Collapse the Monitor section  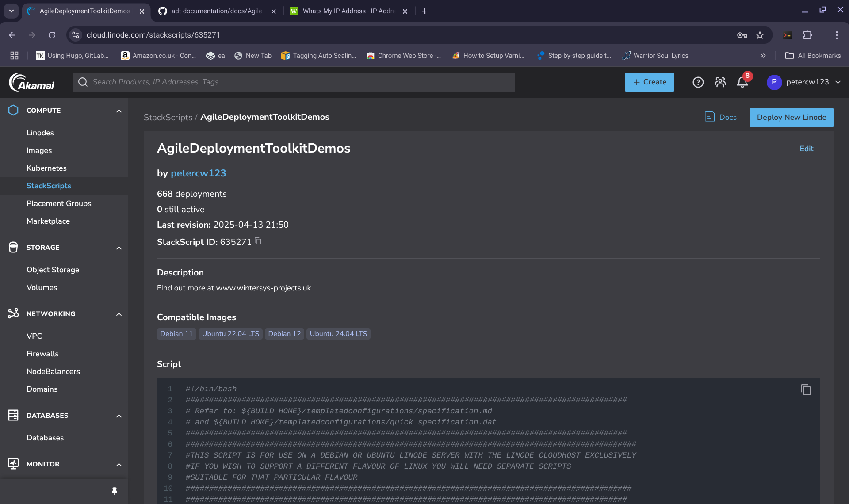[119, 464]
